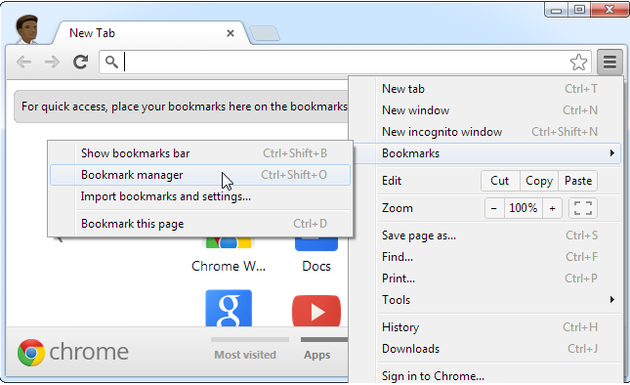
Task: Choose Bookmark this page
Action: pyautogui.click(x=200, y=223)
